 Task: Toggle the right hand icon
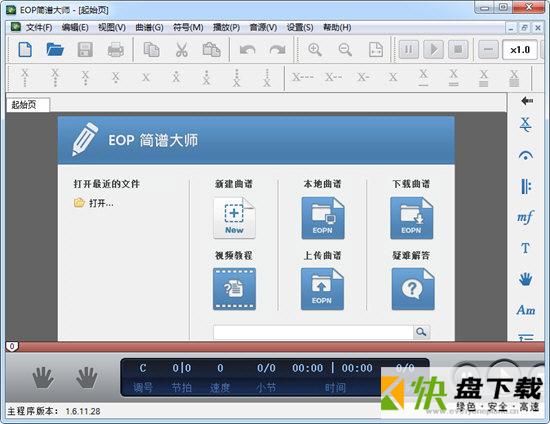pyautogui.click(x=87, y=377)
